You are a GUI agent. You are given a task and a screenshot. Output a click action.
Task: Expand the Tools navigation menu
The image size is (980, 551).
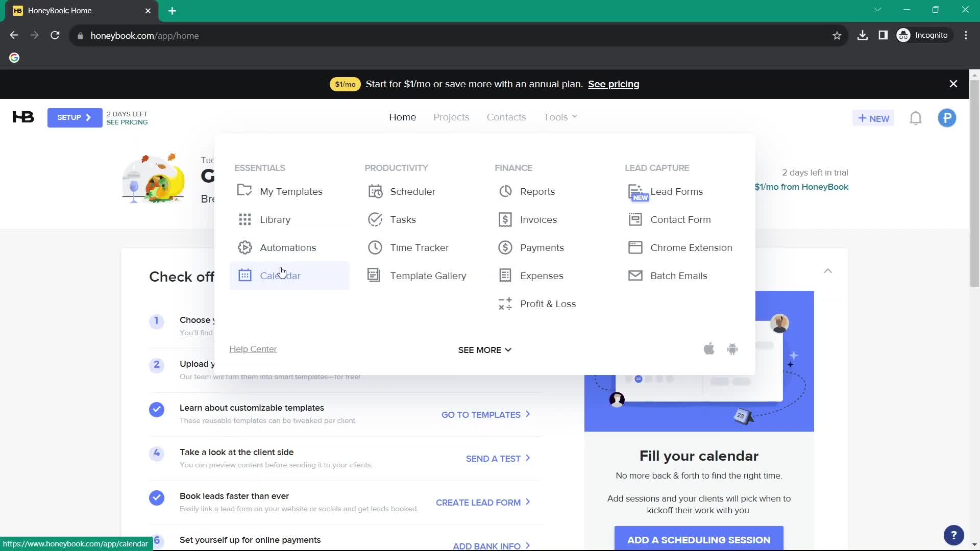560,117
